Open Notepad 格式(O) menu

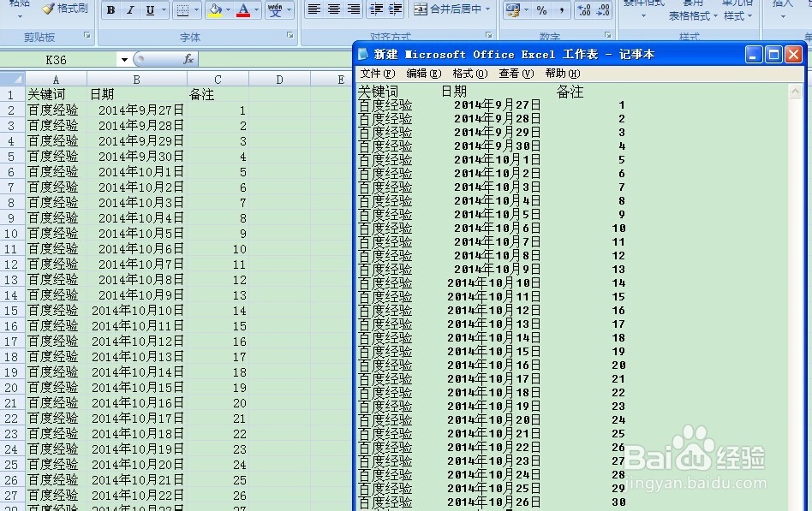tap(469, 74)
